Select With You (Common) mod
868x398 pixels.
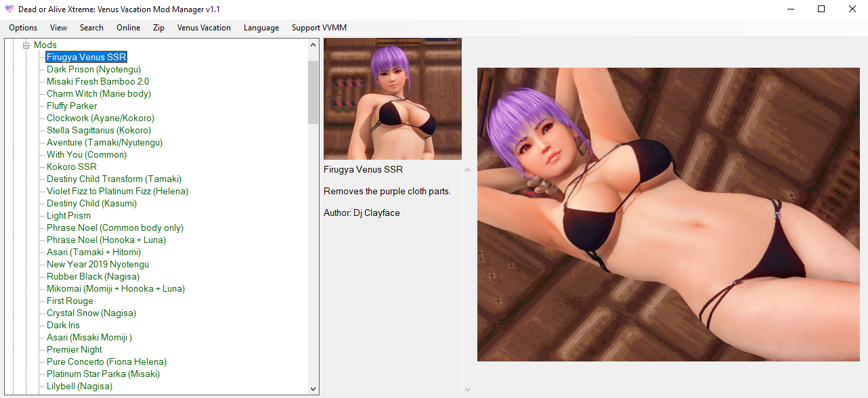point(87,154)
